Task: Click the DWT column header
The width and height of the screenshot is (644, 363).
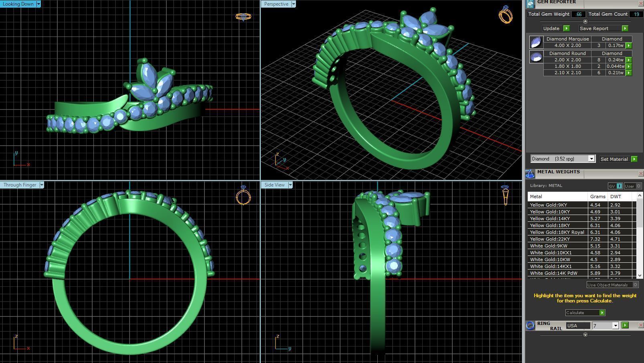Action: [620, 197]
